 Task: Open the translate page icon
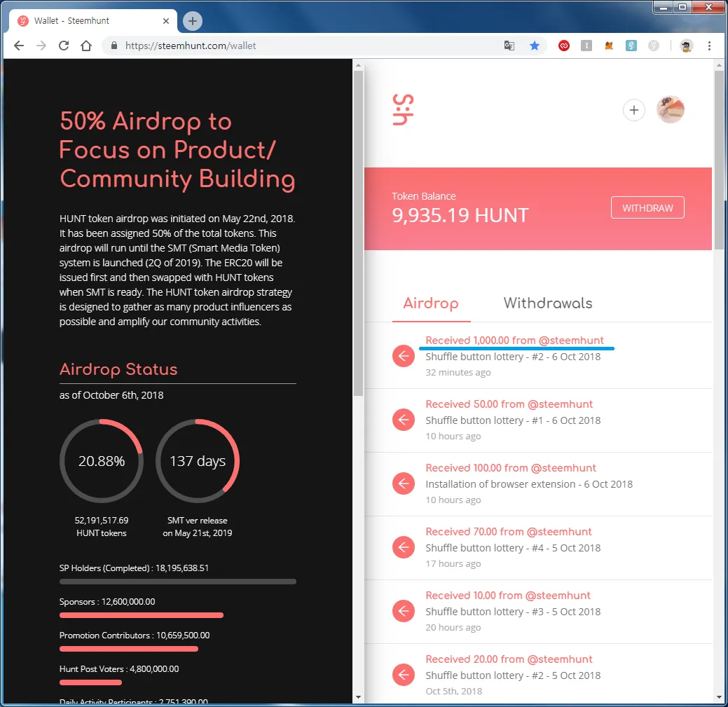[509, 46]
